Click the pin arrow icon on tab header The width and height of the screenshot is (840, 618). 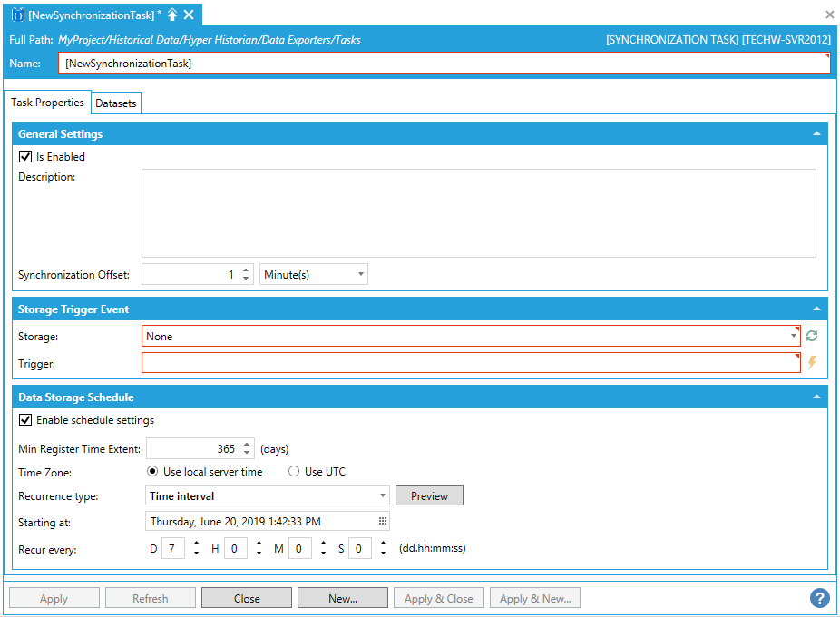[172, 15]
